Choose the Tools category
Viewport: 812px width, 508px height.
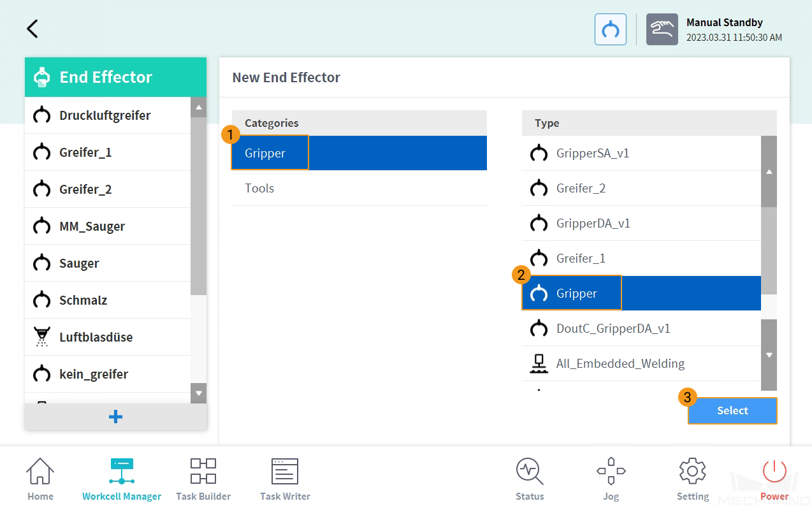359,188
